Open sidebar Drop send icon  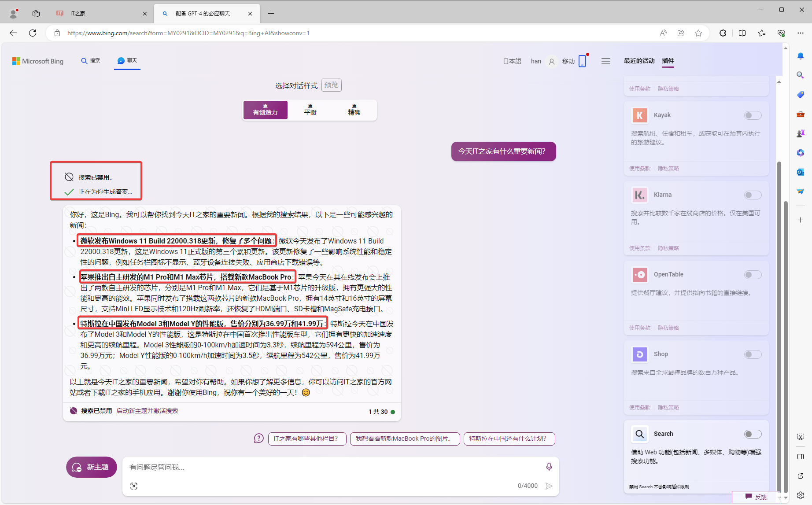(801, 192)
